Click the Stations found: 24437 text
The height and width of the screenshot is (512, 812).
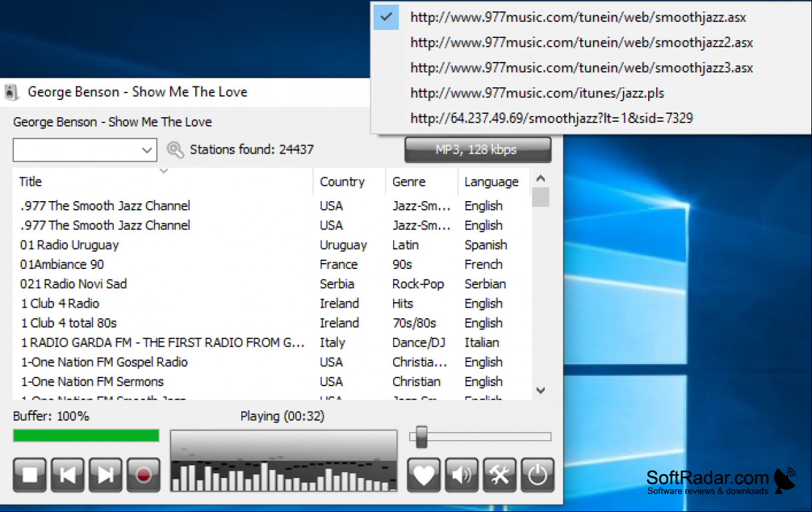point(251,150)
